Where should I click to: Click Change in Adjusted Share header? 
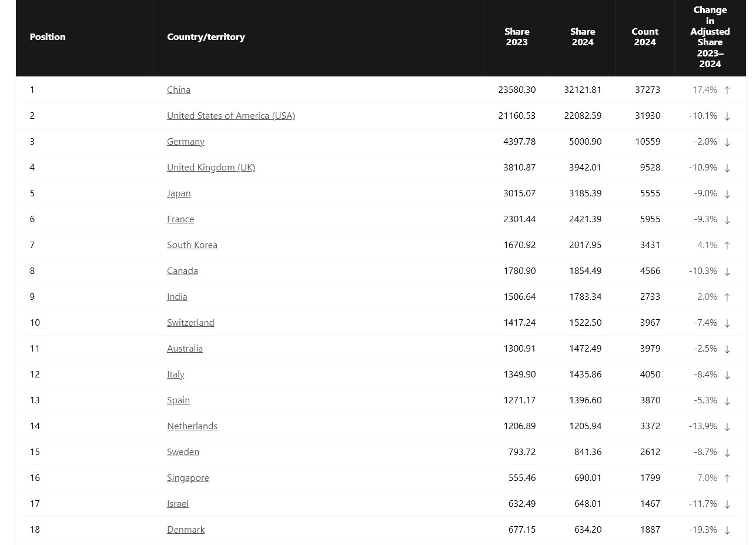[x=710, y=37]
